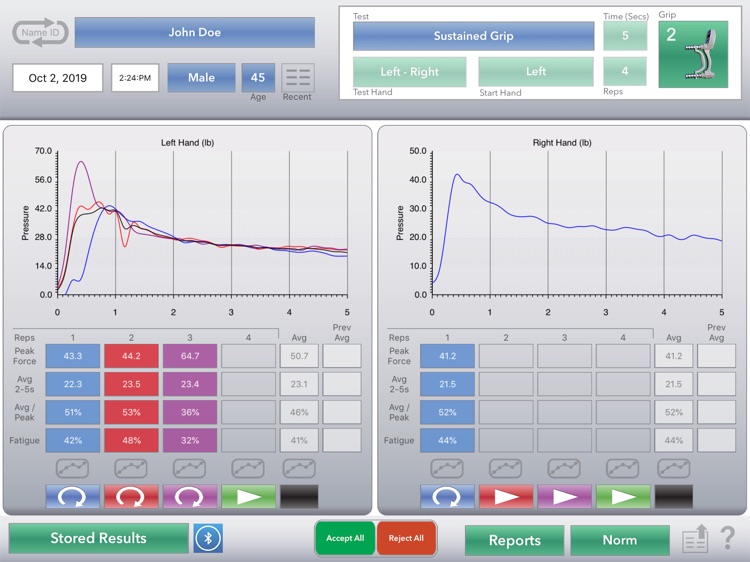Select Left Hand average 23.1 cell
Screen dimensions: 750x562
click(x=299, y=384)
